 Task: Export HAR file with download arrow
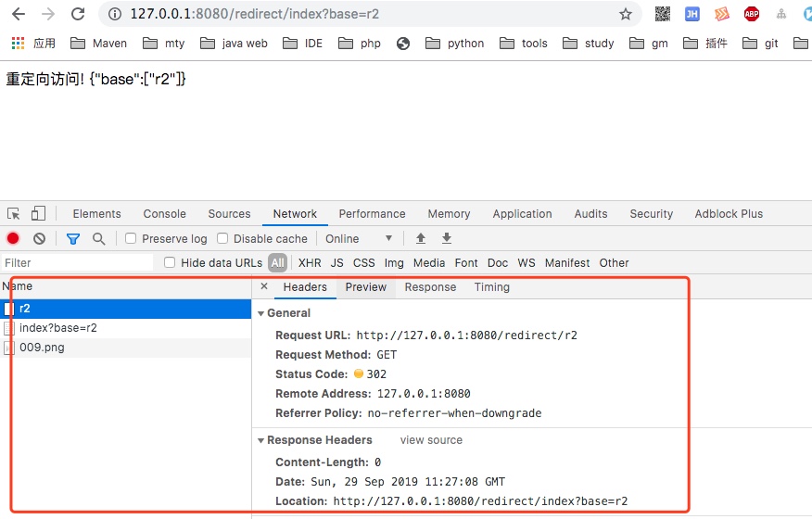click(446, 238)
